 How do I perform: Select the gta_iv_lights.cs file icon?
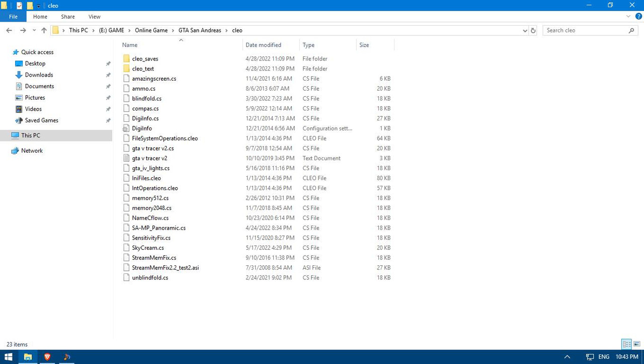coord(126,168)
